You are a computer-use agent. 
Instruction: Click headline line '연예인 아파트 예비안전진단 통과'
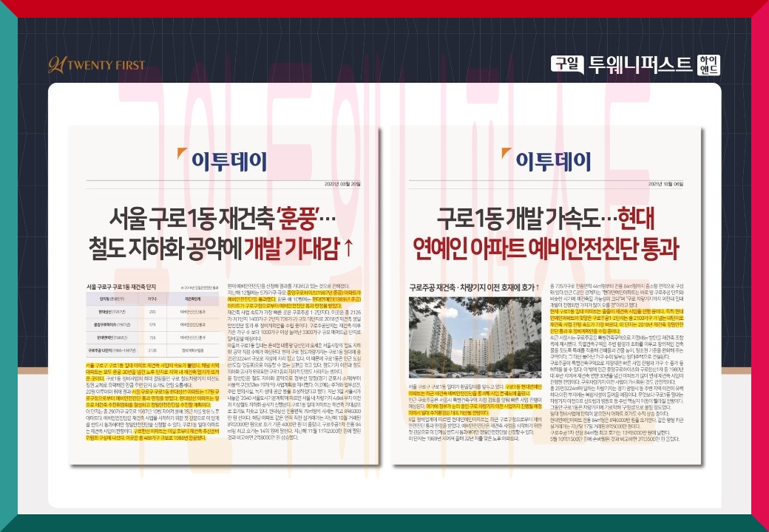point(546,248)
